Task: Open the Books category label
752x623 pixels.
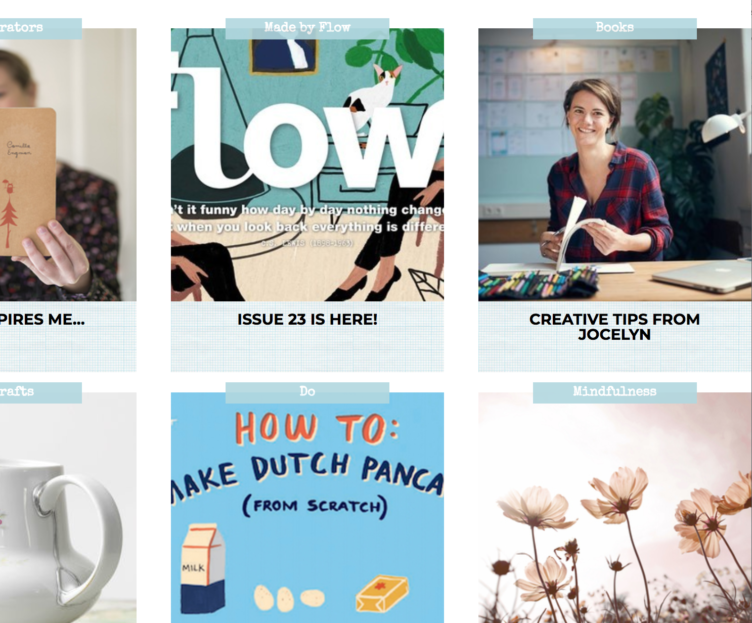Action: 614,28
